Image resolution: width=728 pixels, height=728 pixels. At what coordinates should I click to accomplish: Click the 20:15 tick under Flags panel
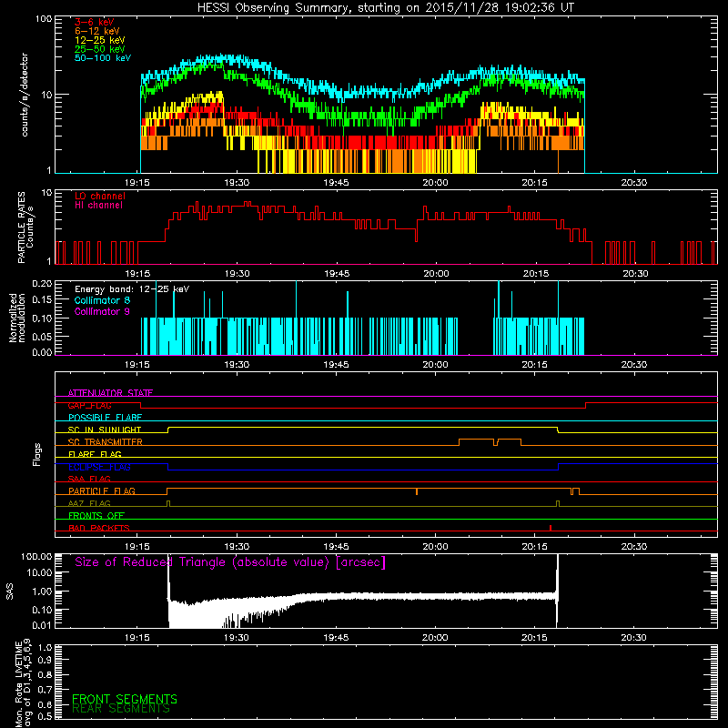tap(534, 547)
